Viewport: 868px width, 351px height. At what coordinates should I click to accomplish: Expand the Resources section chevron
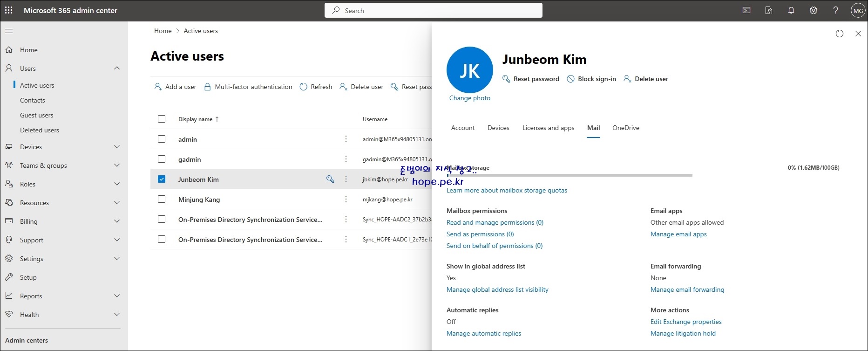(x=117, y=203)
